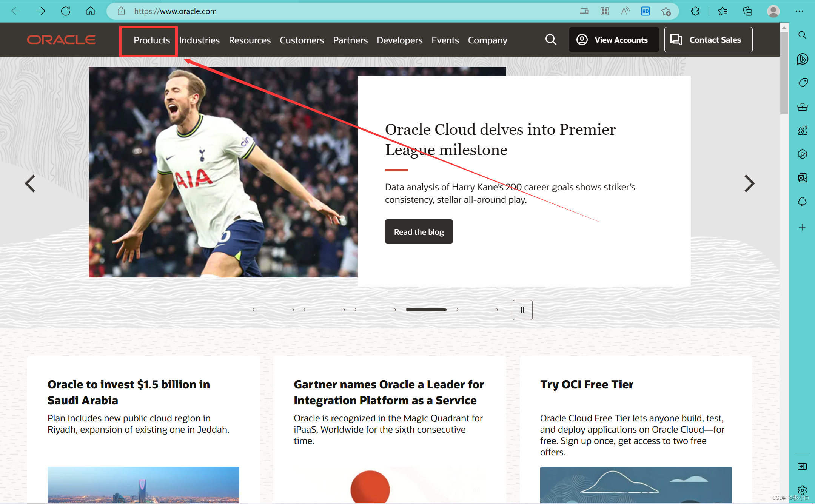
Task: Open split screen icon in address bar
Action: 584,11
